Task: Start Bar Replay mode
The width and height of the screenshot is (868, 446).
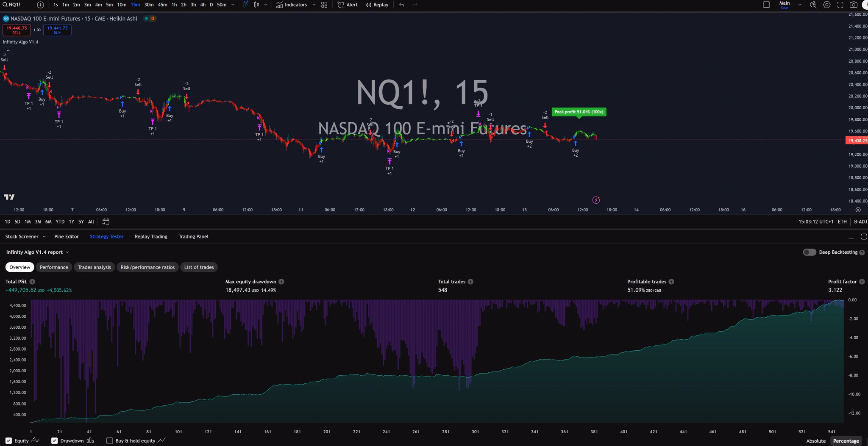Action: (x=377, y=5)
